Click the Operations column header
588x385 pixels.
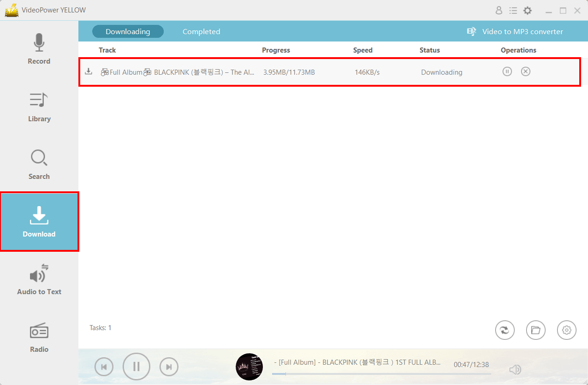click(x=518, y=50)
